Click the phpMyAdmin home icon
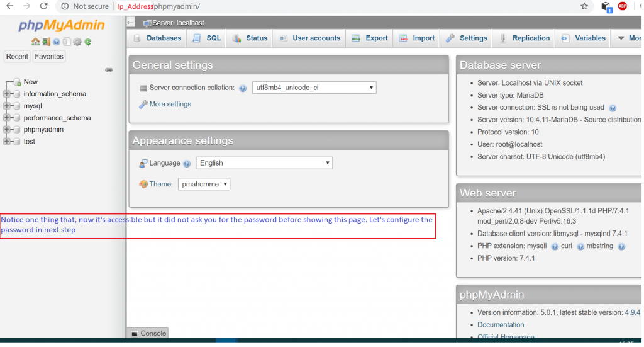 [35, 42]
